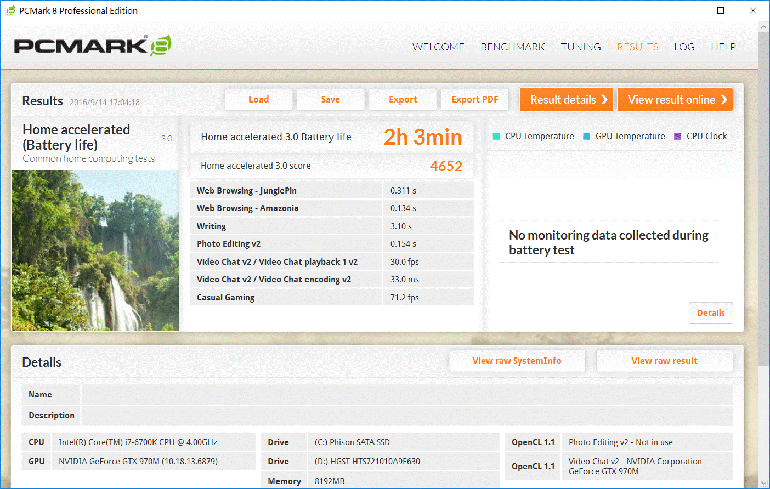Click View raw SystemInfo
The width and height of the screenshot is (770, 489).
click(517, 361)
